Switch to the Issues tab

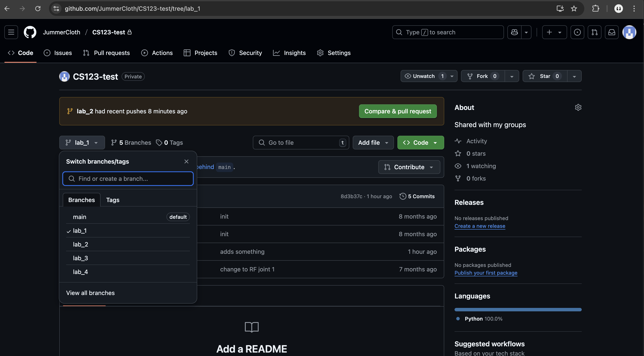click(58, 53)
